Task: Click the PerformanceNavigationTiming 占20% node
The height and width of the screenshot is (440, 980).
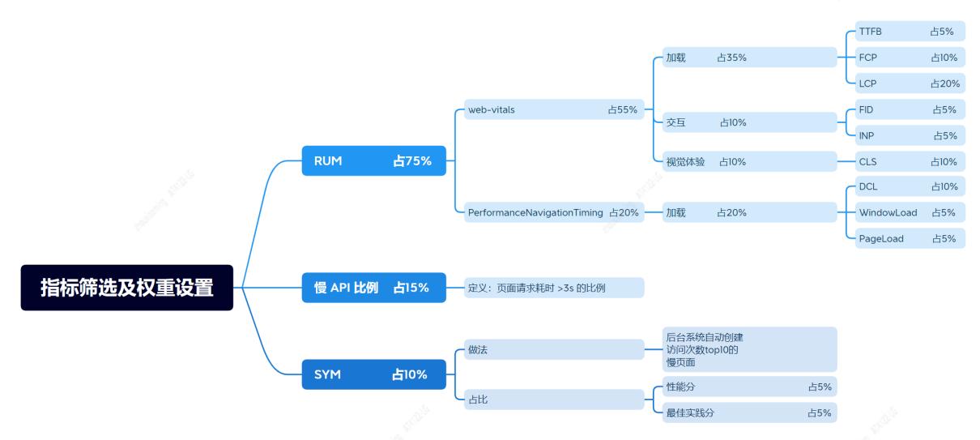Action: (553, 213)
